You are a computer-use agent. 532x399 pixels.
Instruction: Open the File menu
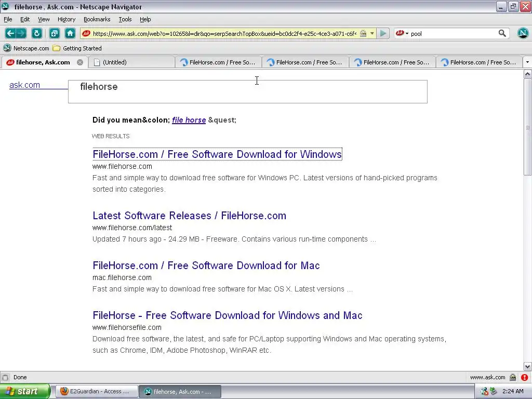8,19
